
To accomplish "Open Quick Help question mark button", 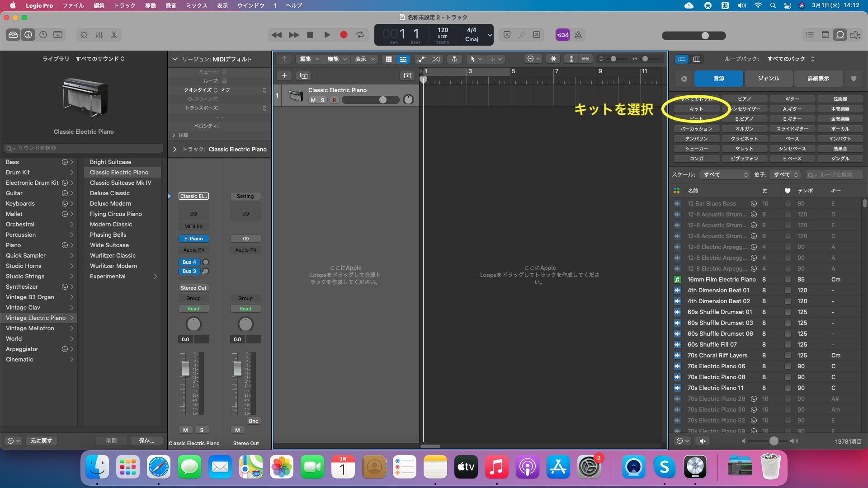I will (43, 35).
